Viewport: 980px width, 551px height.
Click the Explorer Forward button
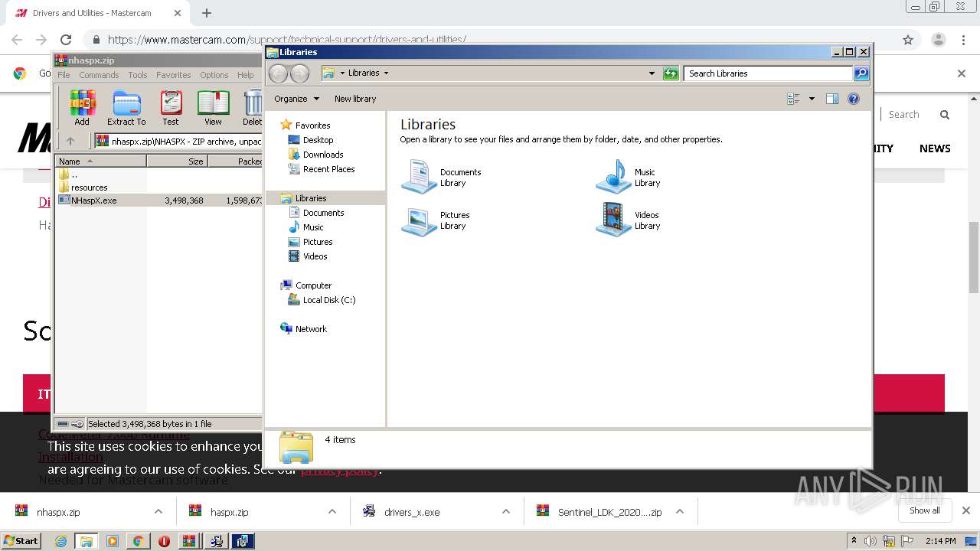point(299,73)
